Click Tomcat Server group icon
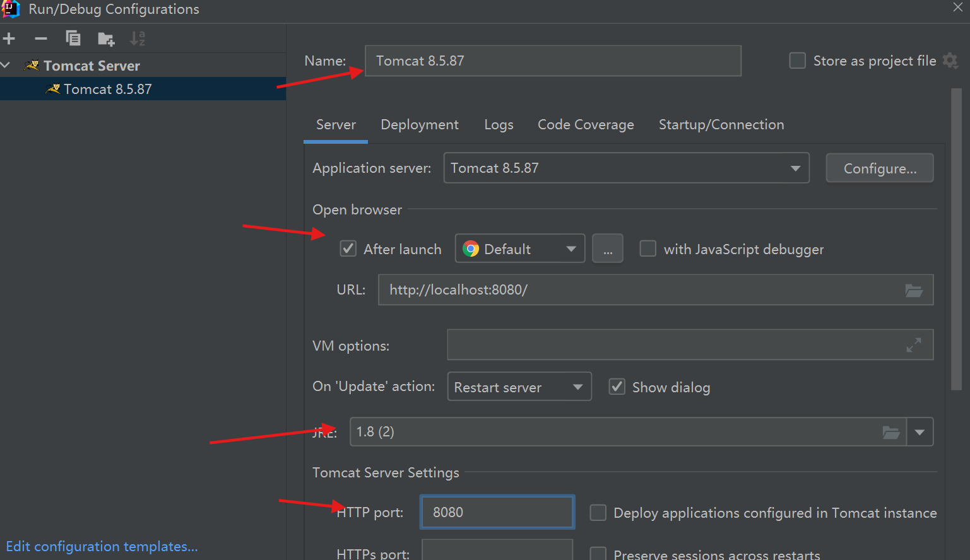 32,66
